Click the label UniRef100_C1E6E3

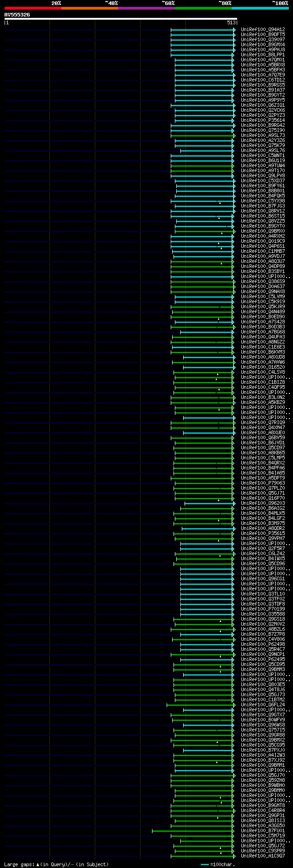point(263,347)
